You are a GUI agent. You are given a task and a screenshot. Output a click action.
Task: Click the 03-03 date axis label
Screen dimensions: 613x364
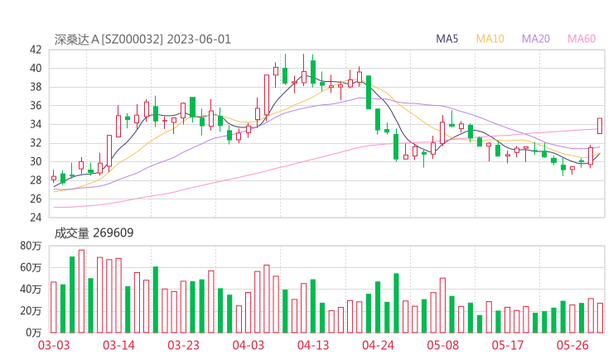54,345
